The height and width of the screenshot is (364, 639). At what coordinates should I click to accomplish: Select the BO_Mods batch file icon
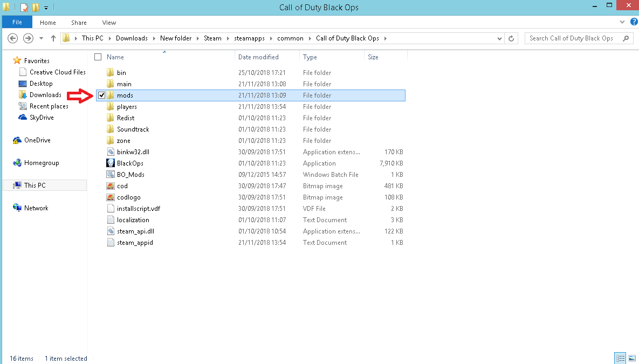coord(110,175)
